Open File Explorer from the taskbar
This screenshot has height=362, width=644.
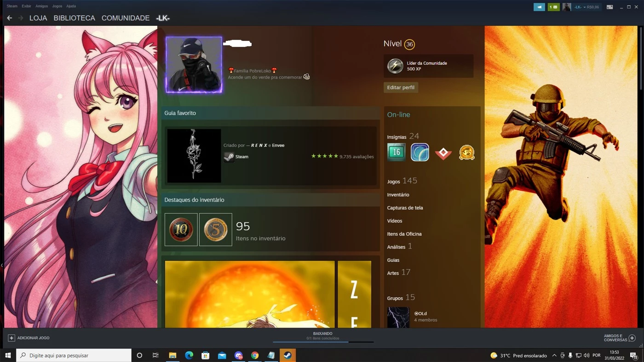coord(172,355)
